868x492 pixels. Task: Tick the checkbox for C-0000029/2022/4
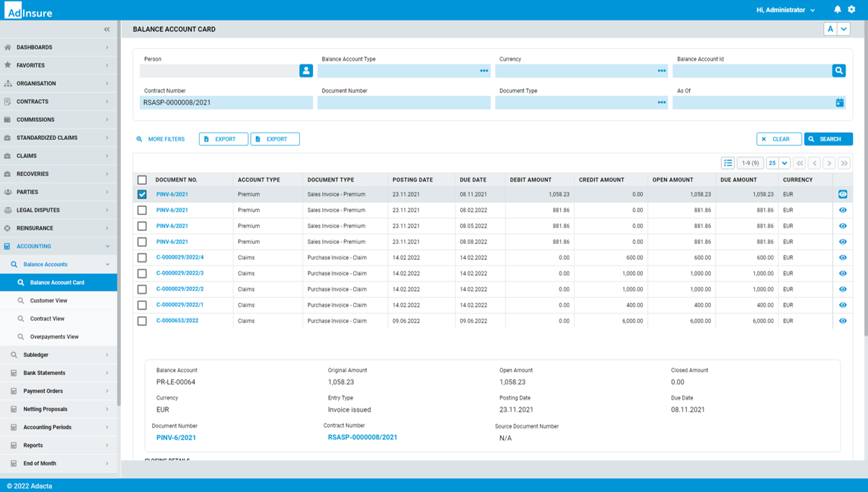pos(142,258)
